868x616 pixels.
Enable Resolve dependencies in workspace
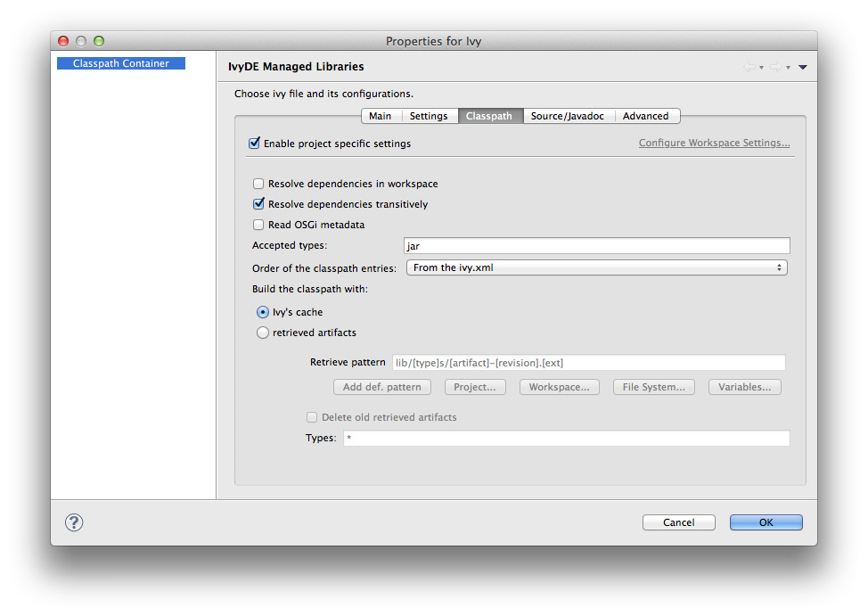pos(258,184)
